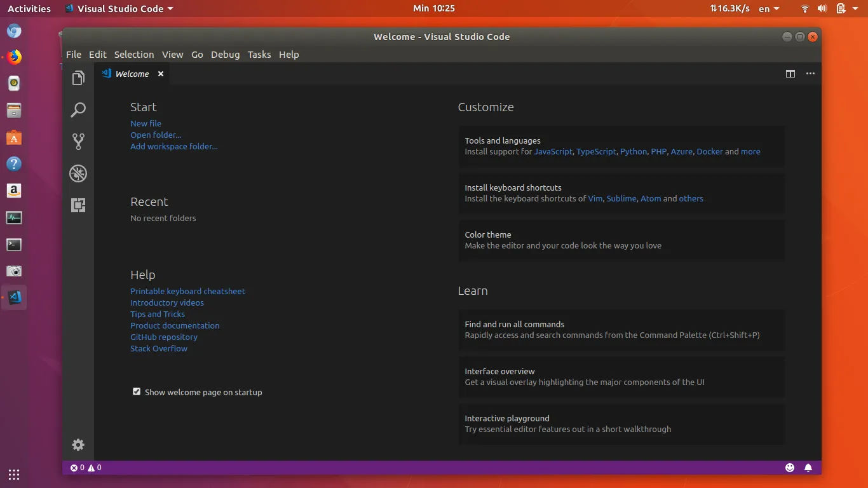Open Screenshot tool from the dock
The image size is (868, 488).
pyautogui.click(x=14, y=271)
